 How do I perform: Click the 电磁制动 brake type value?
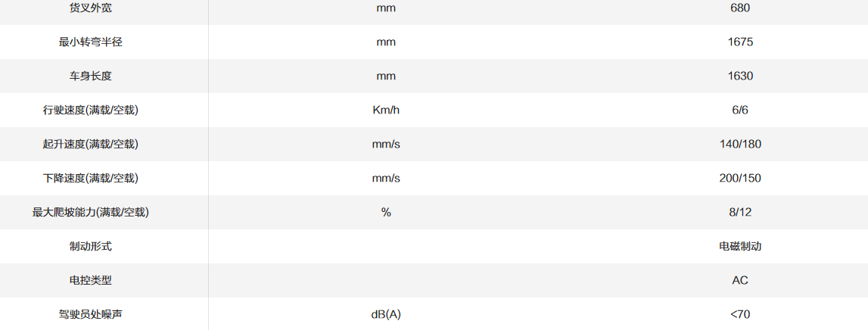(x=740, y=247)
